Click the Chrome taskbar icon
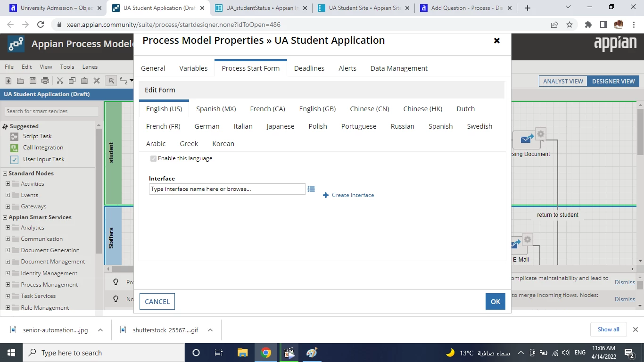Screen dimensions: 644x362 pos(266,353)
